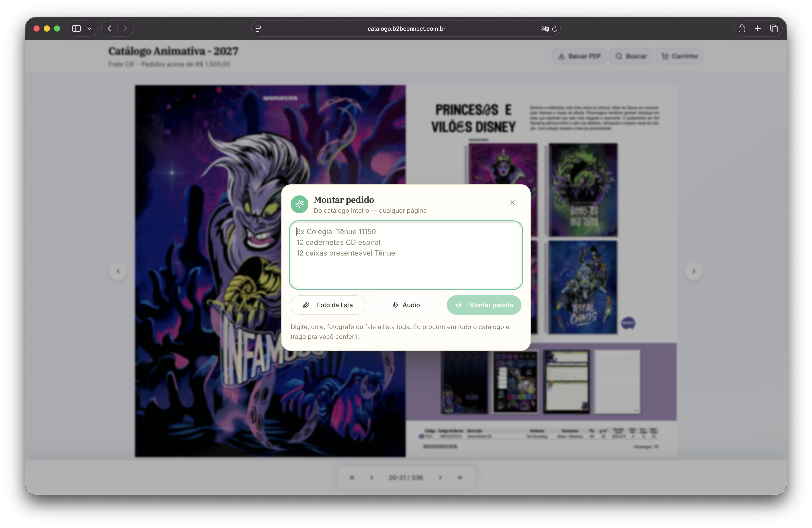Image resolution: width=812 pixels, height=528 pixels.
Task: Click the microphone icon beside Áudio
Action: click(395, 305)
